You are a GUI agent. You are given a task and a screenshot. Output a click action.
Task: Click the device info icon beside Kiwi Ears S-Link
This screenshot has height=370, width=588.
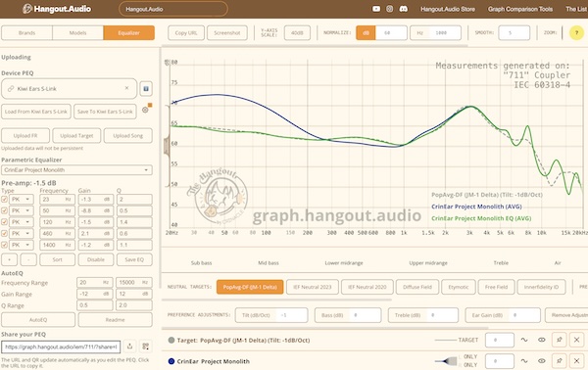tap(146, 89)
